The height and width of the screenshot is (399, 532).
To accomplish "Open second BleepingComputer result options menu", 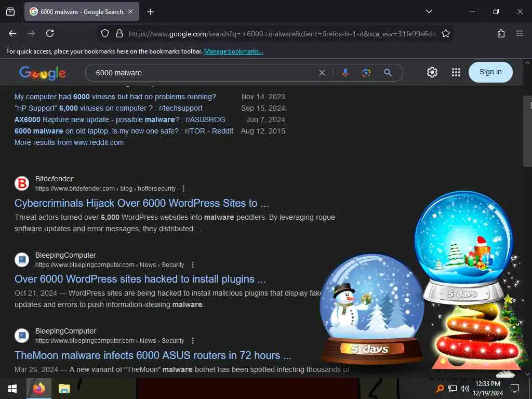I will [x=192, y=341].
